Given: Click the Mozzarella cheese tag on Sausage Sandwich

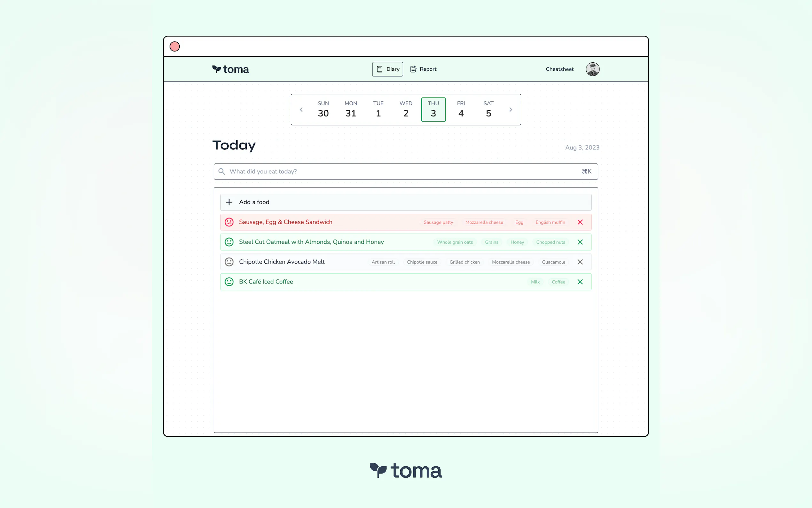Looking at the screenshot, I should click(x=484, y=222).
